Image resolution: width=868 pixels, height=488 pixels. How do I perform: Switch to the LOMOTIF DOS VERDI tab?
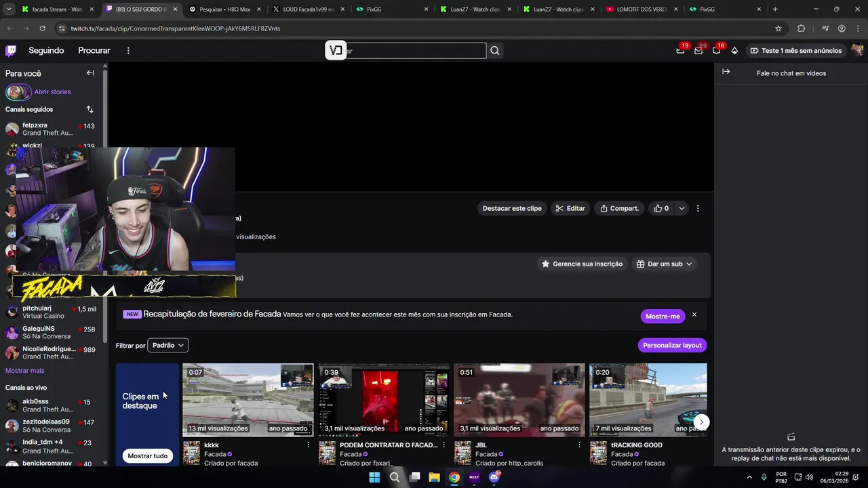click(x=642, y=9)
